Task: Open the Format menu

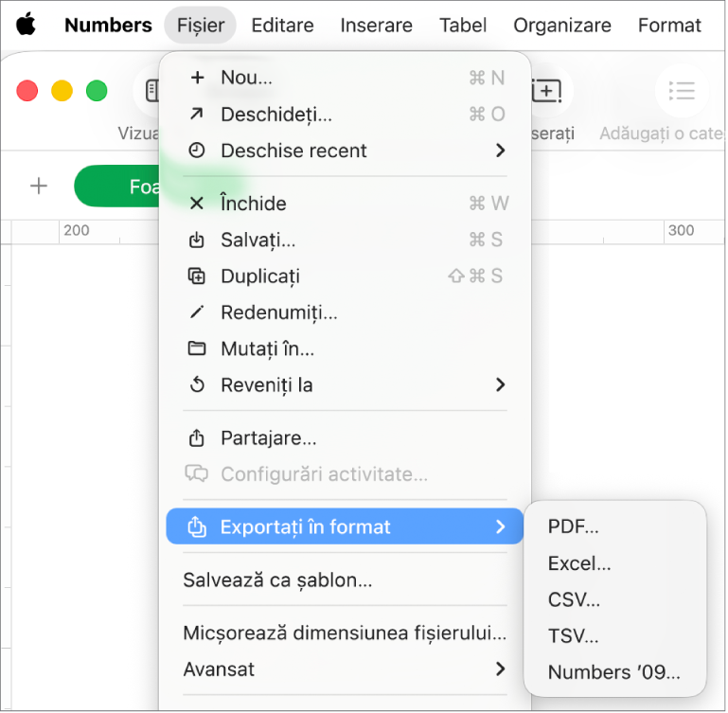Action: pyautogui.click(x=669, y=25)
